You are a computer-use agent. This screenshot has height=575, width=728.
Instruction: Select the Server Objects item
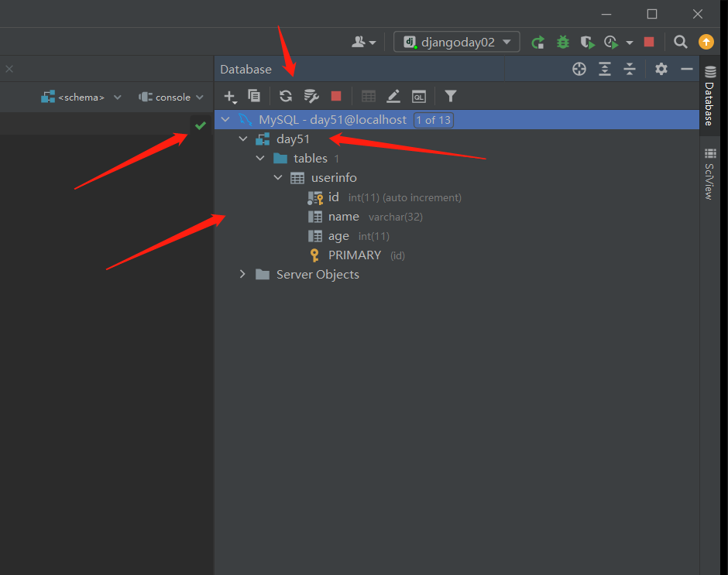click(318, 274)
